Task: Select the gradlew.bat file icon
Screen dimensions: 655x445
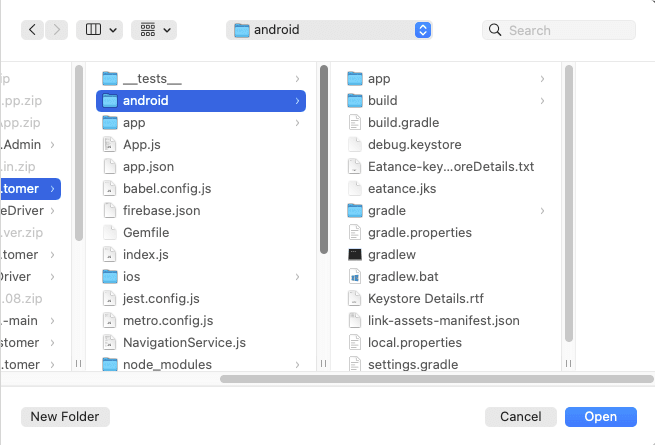Action: click(x=355, y=277)
